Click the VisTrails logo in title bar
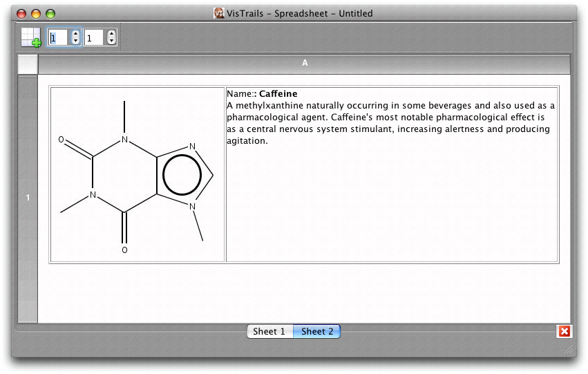Viewport: 588px width, 374px height. point(219,13)
